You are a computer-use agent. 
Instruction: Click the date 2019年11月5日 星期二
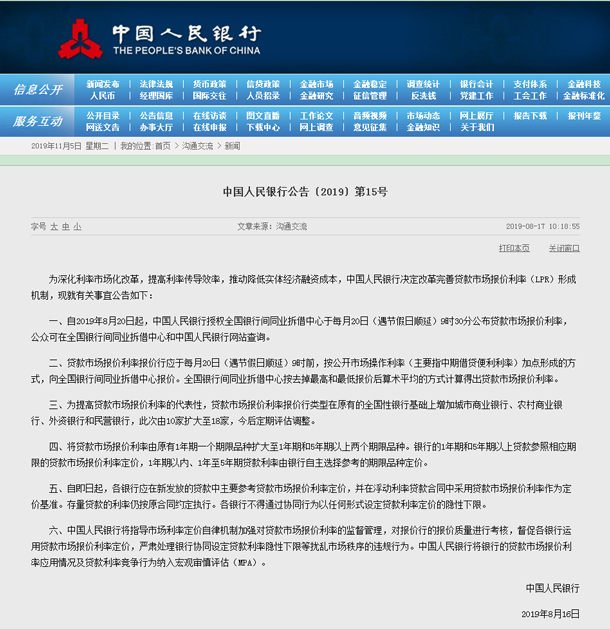point(70,146)
